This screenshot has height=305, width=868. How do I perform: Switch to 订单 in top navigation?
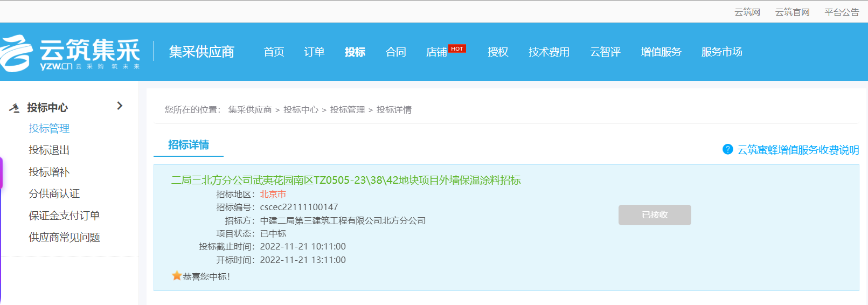coord(314,52)
